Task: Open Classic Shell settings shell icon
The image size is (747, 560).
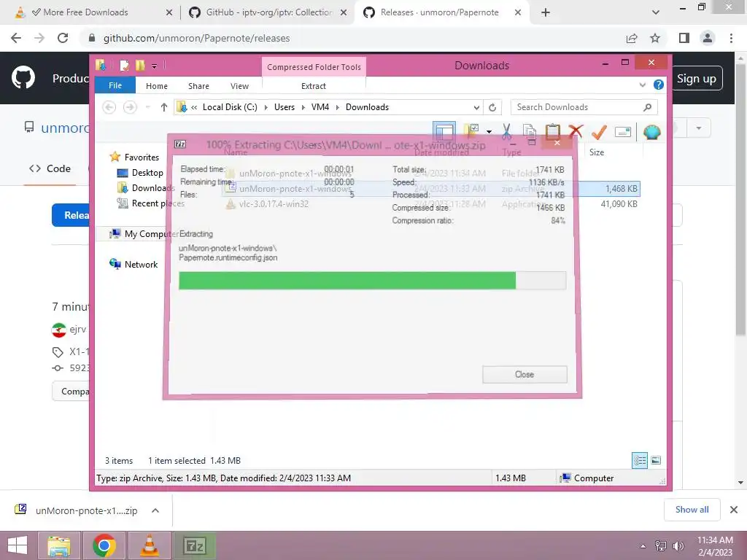Action: (x=651, y=132)
